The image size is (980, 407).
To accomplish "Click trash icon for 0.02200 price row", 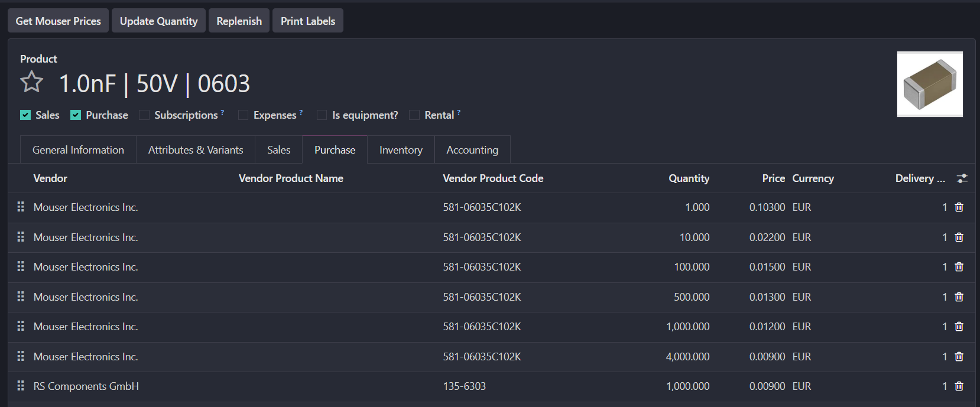I will click(x=959, y=237).
